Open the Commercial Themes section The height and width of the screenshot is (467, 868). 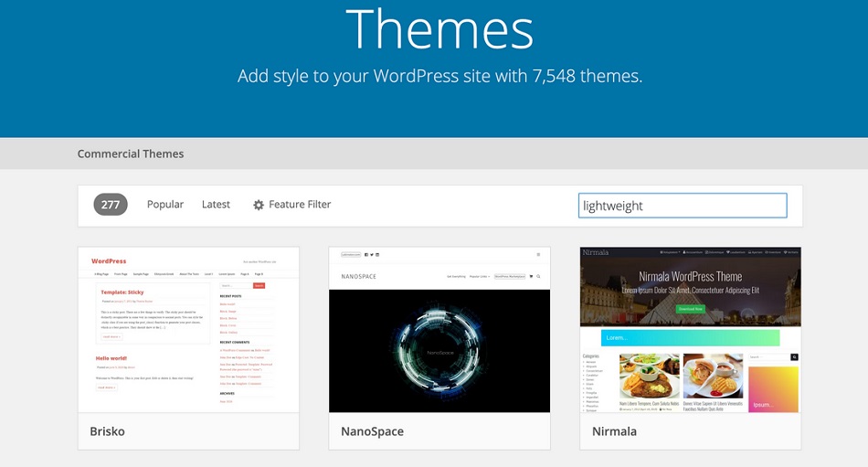click(x=131, y=154)
